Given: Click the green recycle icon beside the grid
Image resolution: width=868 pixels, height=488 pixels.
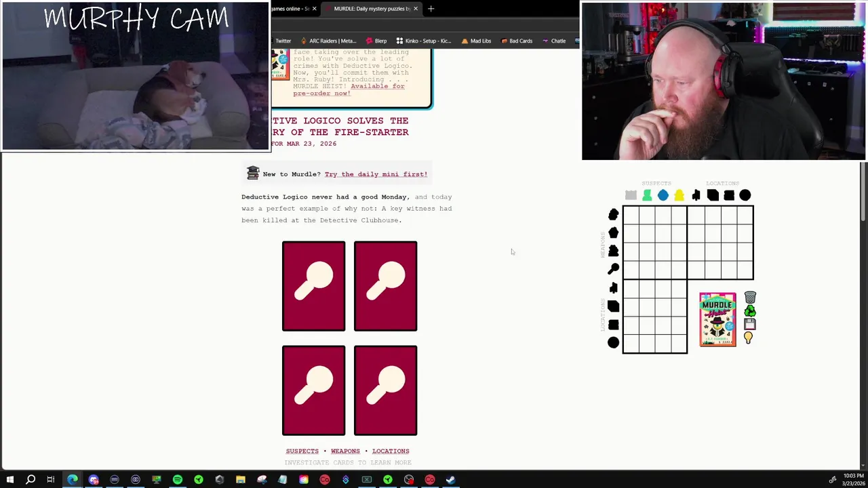Looking at the screenshot, I should click(750, 311).
